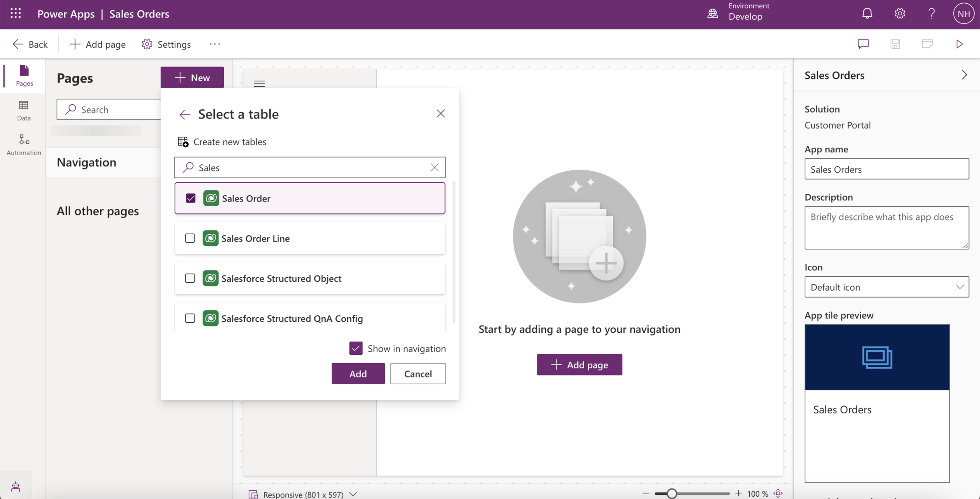This screenshot has height=499, width=980.
Task: Adjust the zoom level slider
Action: [672, 493]
